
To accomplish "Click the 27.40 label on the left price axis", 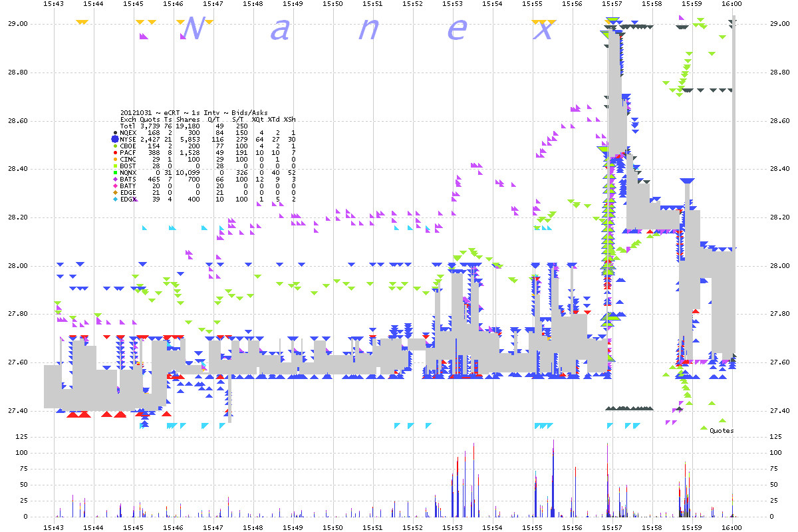I will [18, 411].
